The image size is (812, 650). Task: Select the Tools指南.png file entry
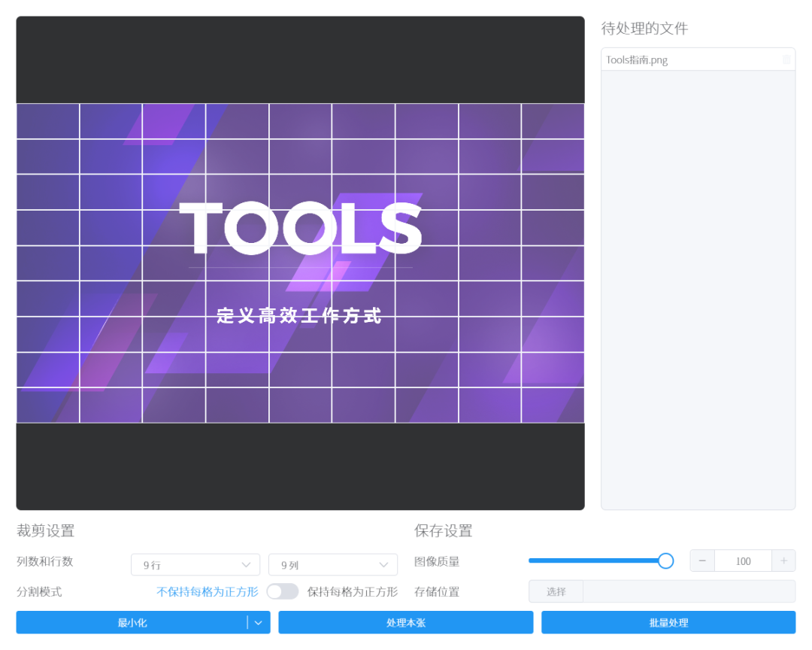pyautogui.click(x=698, y=59)
